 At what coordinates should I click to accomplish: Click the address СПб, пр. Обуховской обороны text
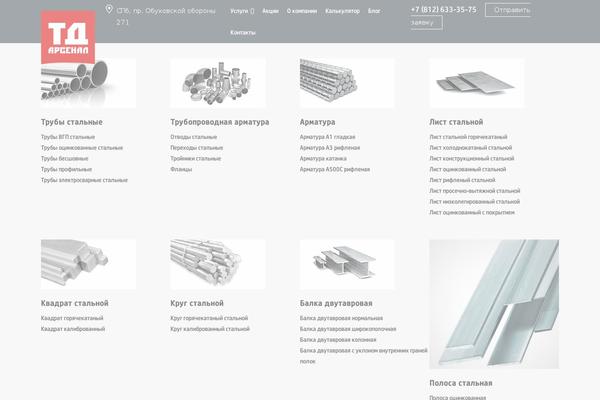click(166, 16)
